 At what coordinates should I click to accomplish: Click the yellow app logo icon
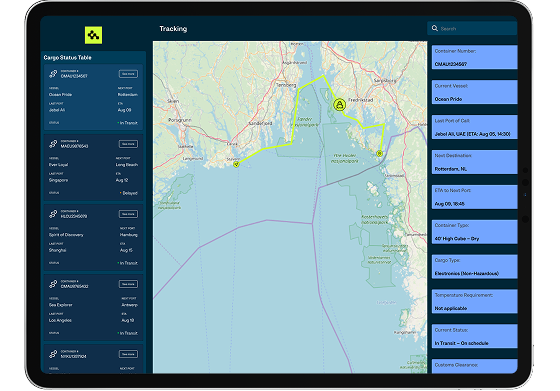tap(93, 35)
